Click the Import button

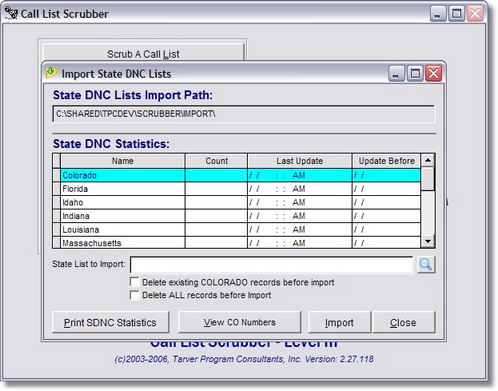(x=339, y=322)
